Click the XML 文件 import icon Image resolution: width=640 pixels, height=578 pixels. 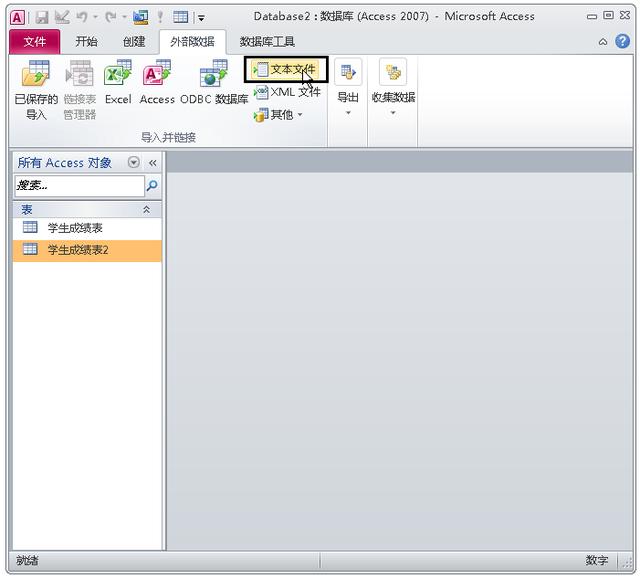pyautogui.click(x=287, y=92)
